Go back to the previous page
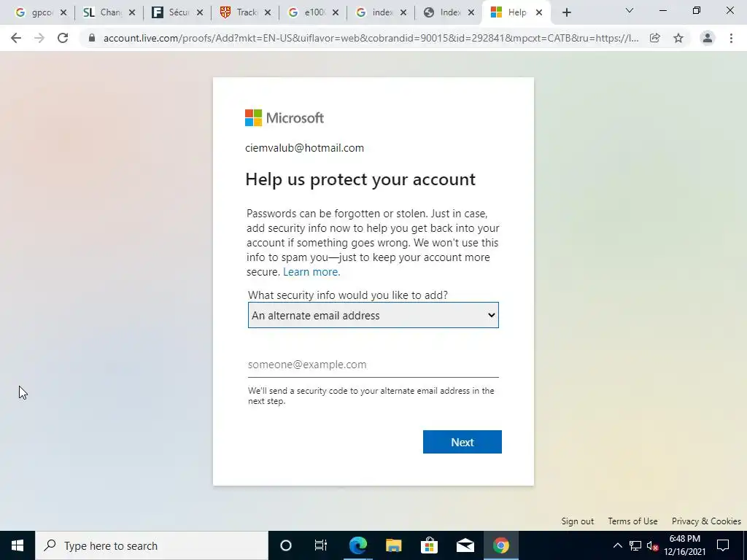The height and width of the screenshot is (560, 747). coord(16,38)
